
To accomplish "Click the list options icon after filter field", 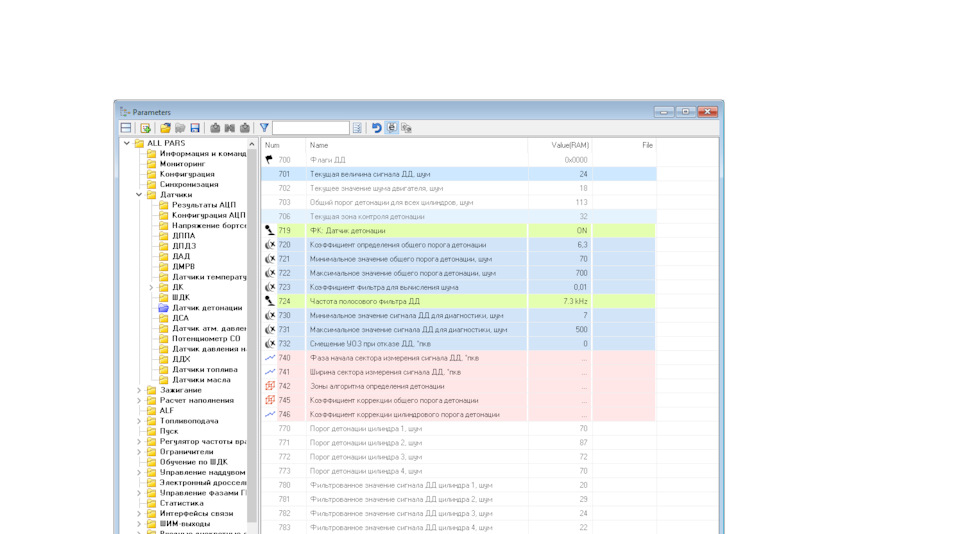I will (x=358, y=127).
